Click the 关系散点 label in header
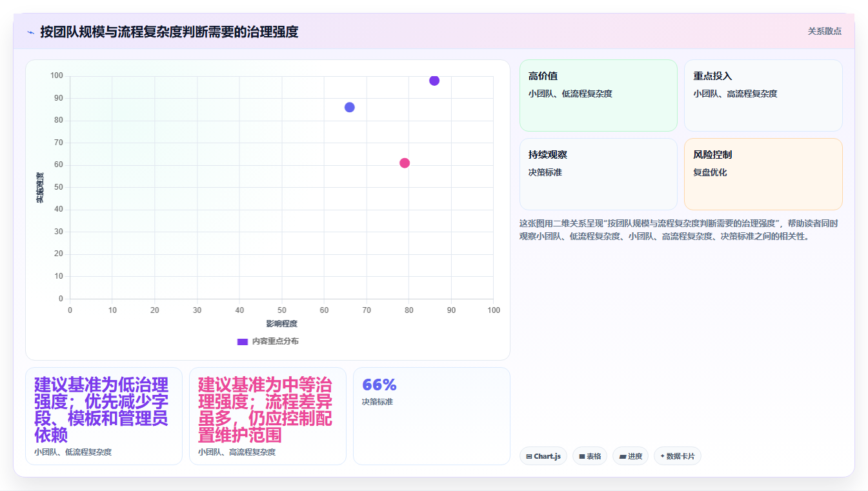 [825, 31]
